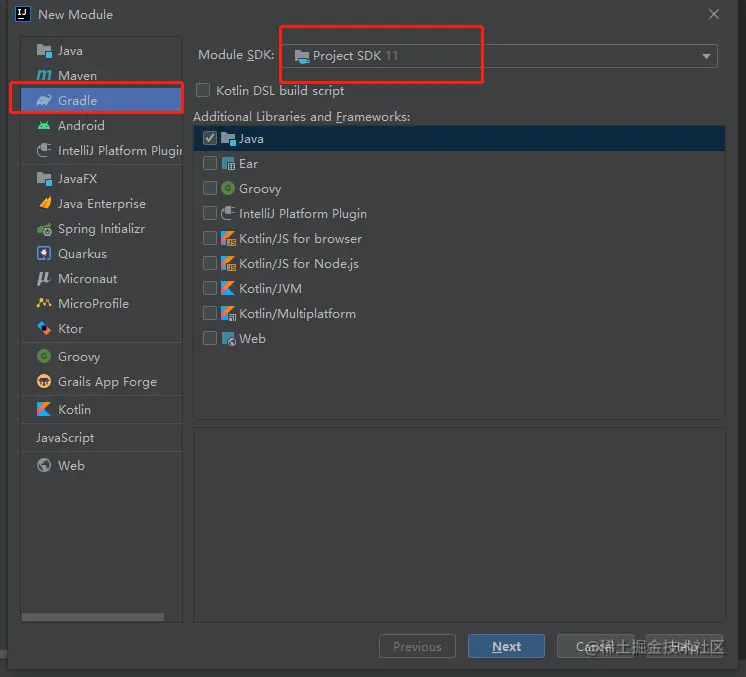Viewport: 746px width, 677px height.
Task: Click the MicroProfile icon
Action: (44, 303)
